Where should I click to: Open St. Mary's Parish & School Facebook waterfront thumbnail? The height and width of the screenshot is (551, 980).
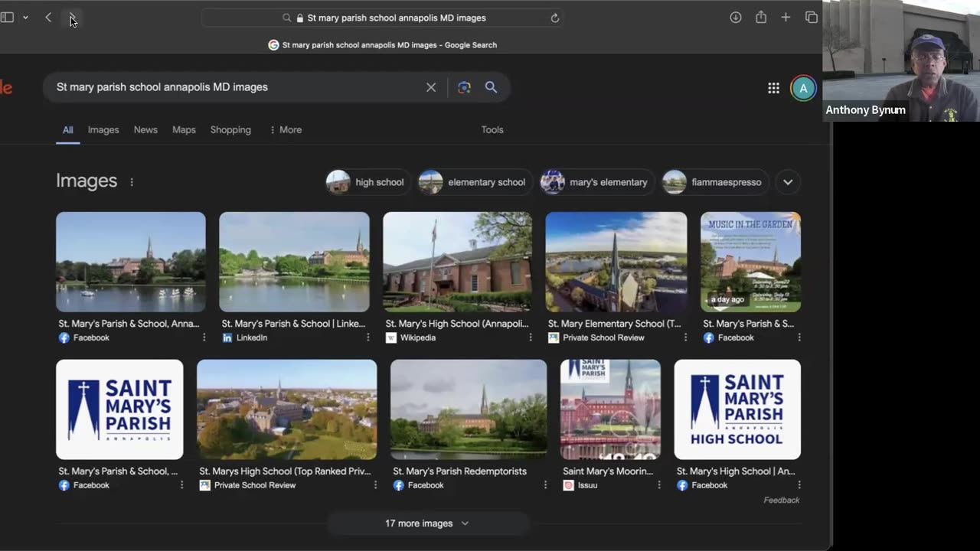click(x=131, y=262)
